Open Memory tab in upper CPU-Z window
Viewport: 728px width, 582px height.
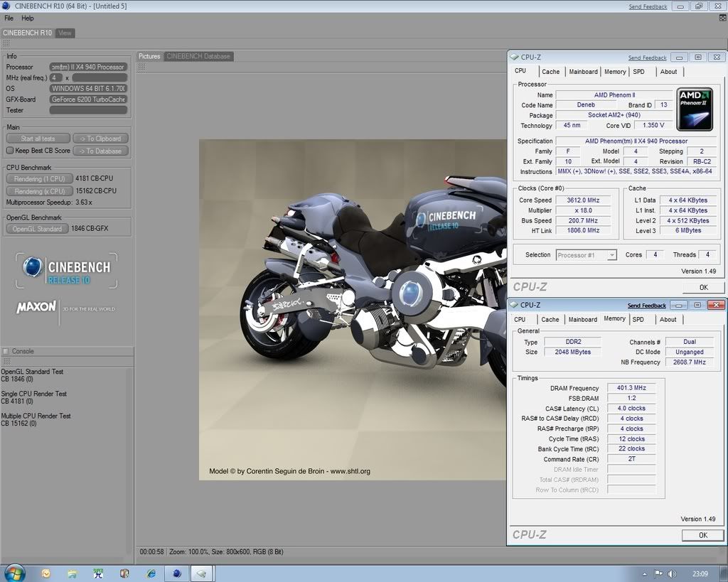(x=615, y=72)
